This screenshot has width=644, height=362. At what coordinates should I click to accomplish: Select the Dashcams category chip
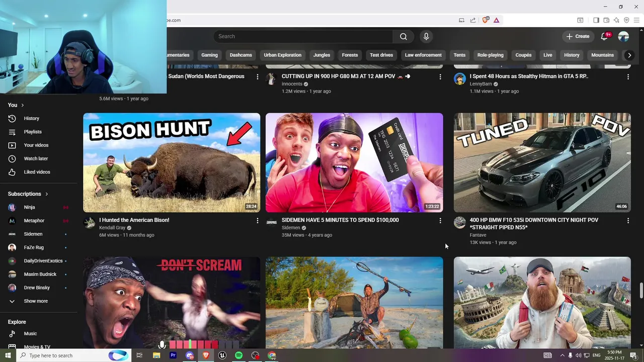coord(240,55)
